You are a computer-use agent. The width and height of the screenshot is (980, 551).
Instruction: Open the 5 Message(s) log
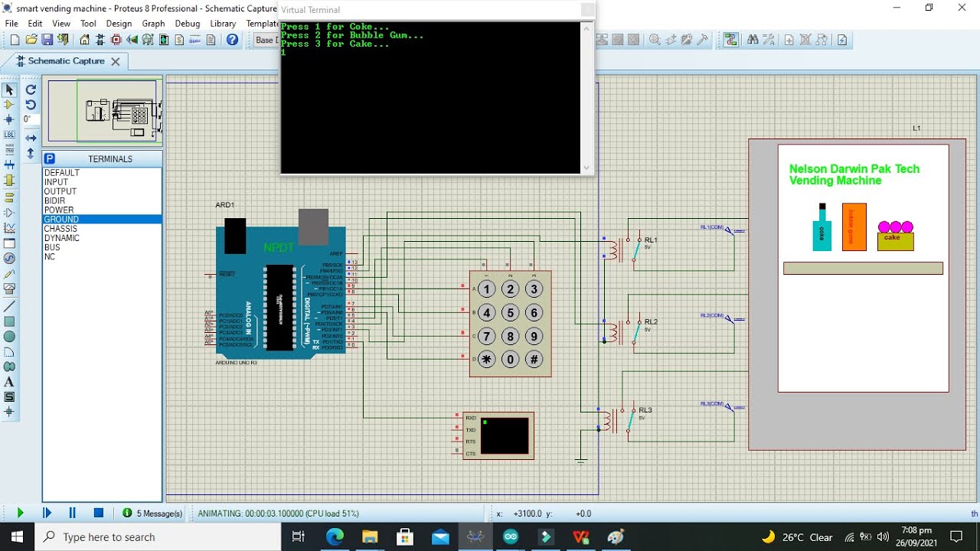pos(152,514)
